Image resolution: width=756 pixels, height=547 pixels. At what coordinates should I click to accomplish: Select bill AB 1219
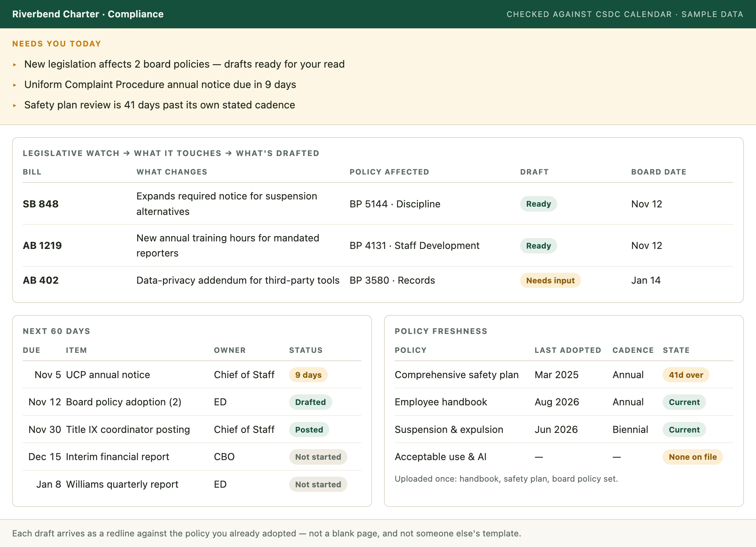(x=42, y=246)
